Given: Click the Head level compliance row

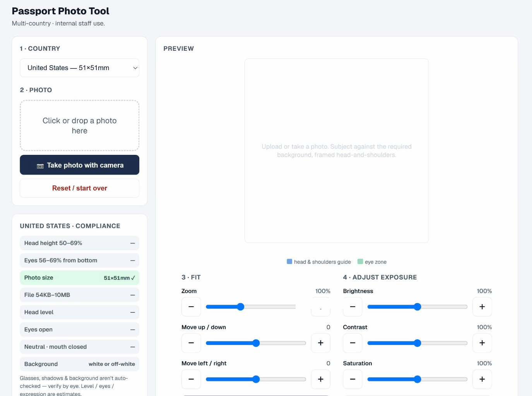Looking at the screenshot, I should point(79,312).
